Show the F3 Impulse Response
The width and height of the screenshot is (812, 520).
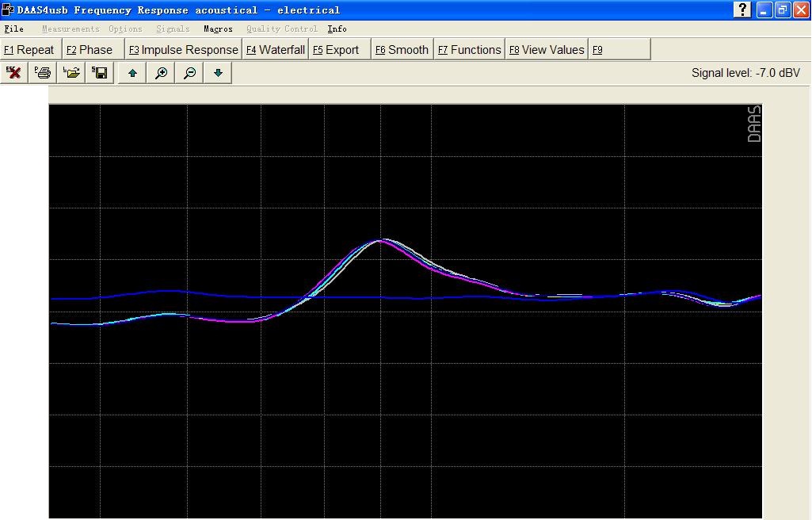184,49
